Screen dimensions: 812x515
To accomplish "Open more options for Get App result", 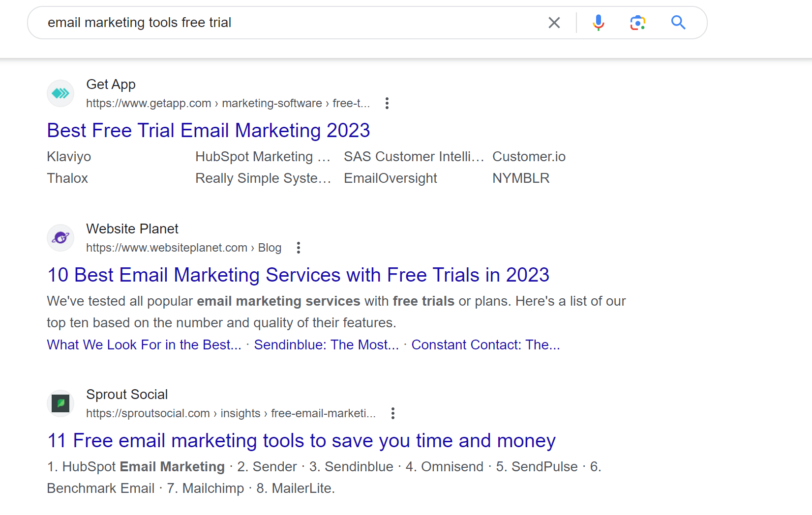I will point(387,103).
